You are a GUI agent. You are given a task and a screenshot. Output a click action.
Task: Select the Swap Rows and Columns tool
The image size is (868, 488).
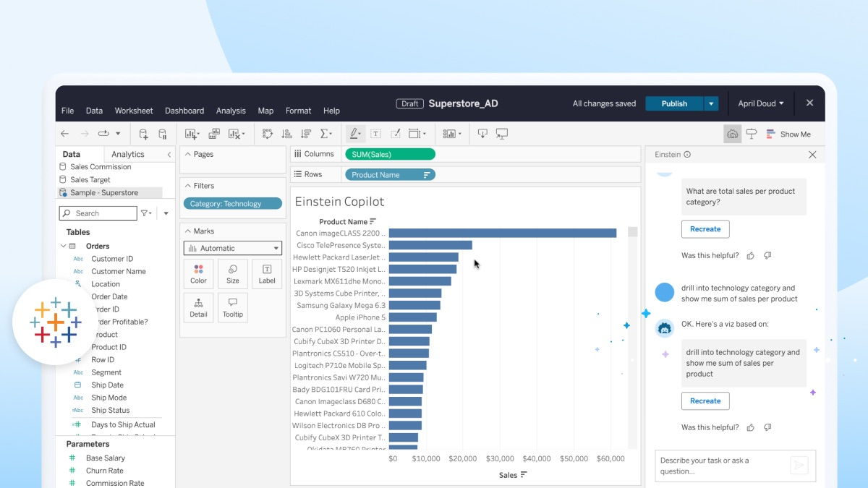[268, 133]
